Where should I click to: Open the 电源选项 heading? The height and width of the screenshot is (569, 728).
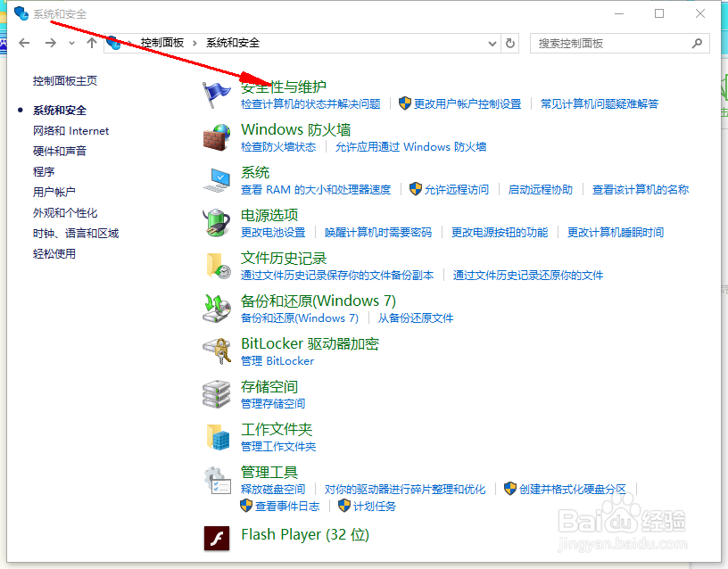(x=269, y=215)
